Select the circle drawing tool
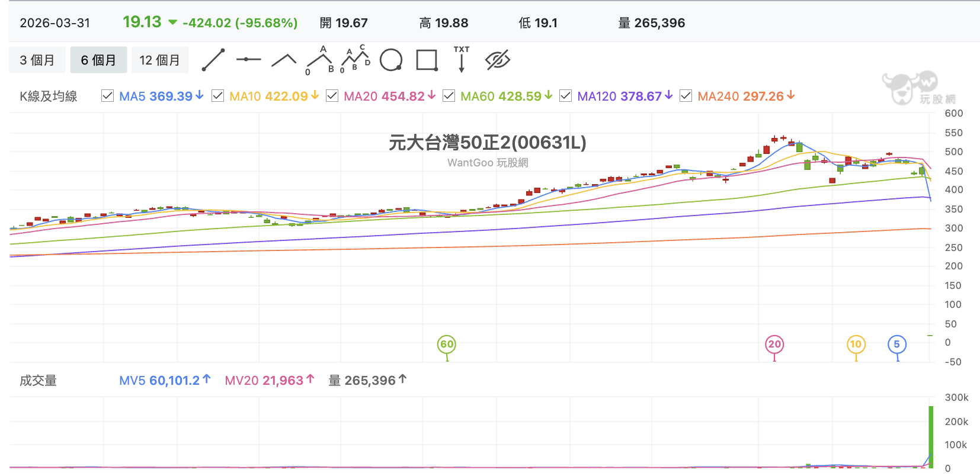 tap(391, 60)
